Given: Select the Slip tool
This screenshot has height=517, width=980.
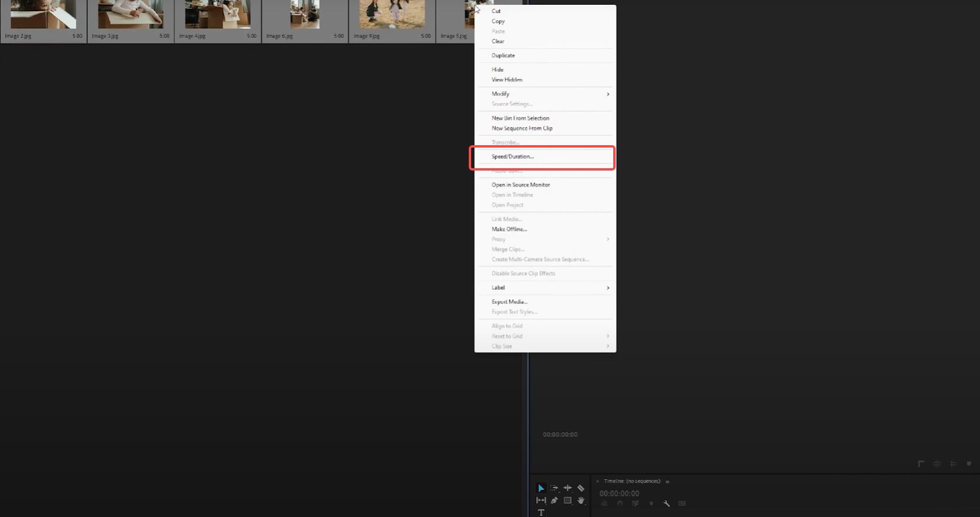Looking at the screenshot, I should pos(541,500).
